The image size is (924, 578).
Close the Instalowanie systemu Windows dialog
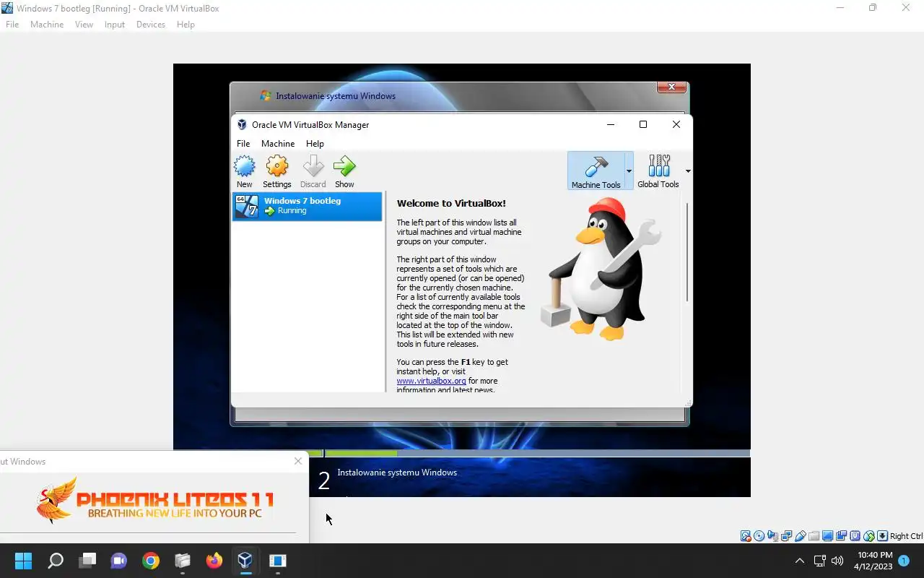click(x=671, y=87)
